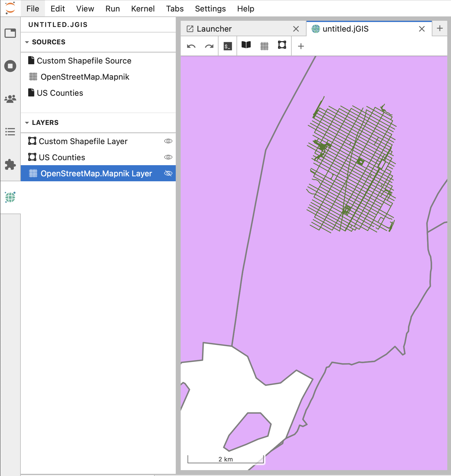451x476 pixels.
Task: Click the redo arrow in toolbar
Action: pyautogui.click(x=209, y=46)
